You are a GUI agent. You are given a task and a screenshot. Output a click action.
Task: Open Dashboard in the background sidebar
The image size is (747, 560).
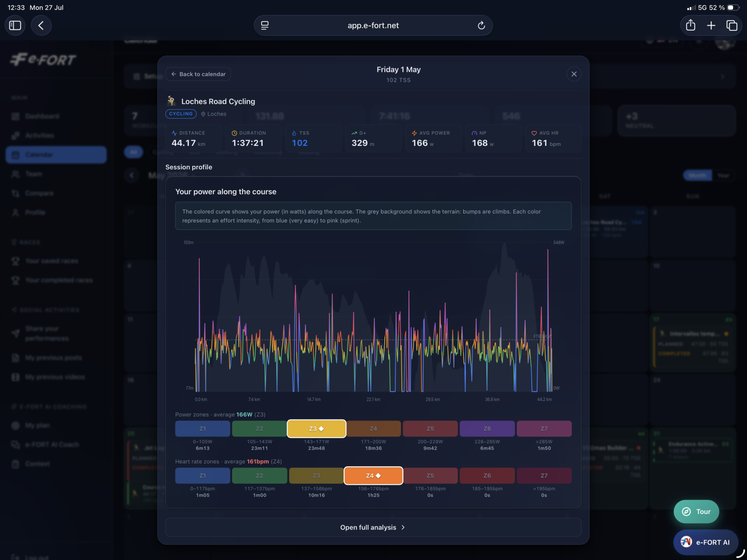coord(56,116)
